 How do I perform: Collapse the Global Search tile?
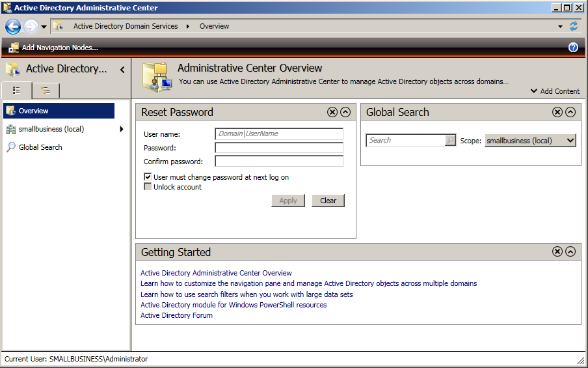pos(570,112)
